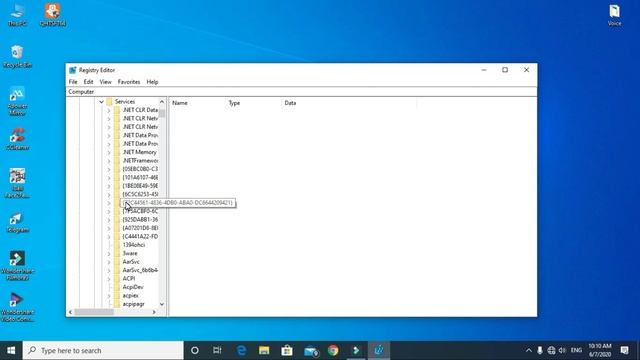Image resolution: width=640 pixels, height=360 pixels.
Task: Select the {1BE08E49-59E key
Action: (140, 186)
